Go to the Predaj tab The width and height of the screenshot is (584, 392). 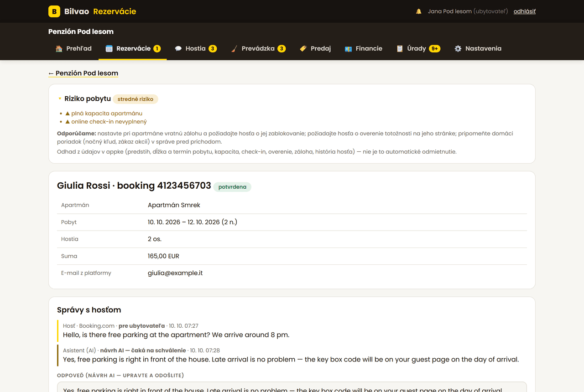click(315, 48)
